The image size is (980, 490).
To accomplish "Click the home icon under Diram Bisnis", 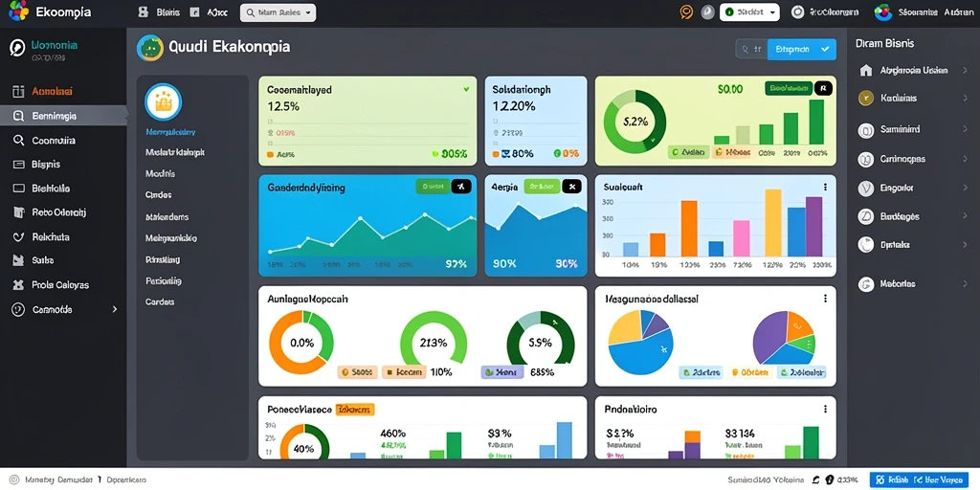I will 865,70.
